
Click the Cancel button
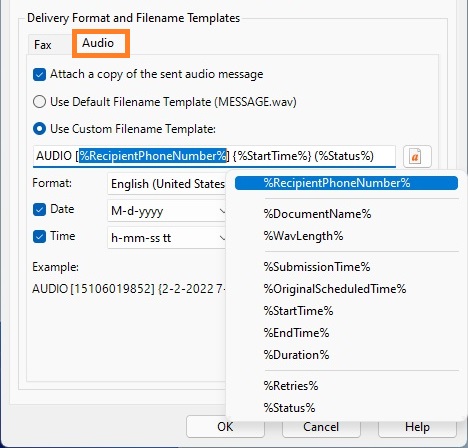(321, 427)
